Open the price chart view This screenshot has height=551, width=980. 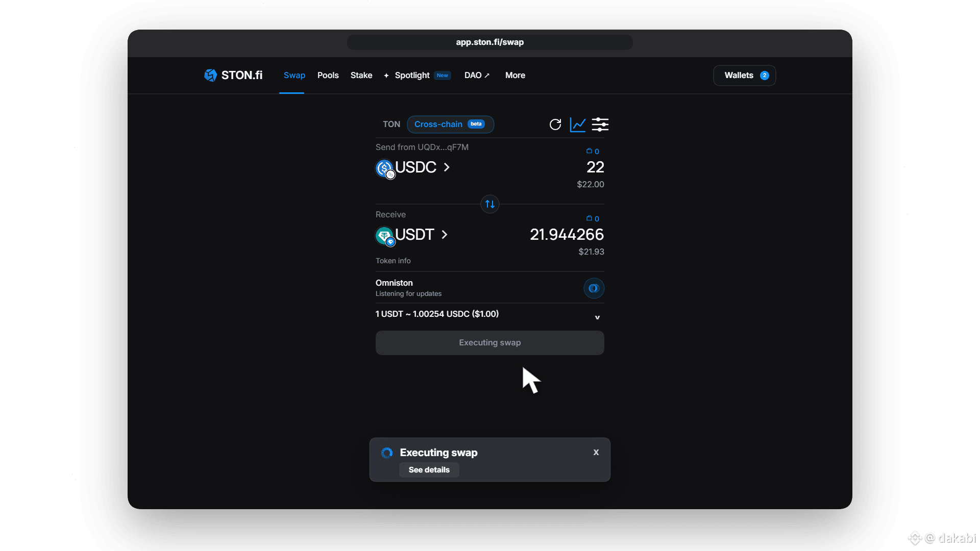(578, 124)
